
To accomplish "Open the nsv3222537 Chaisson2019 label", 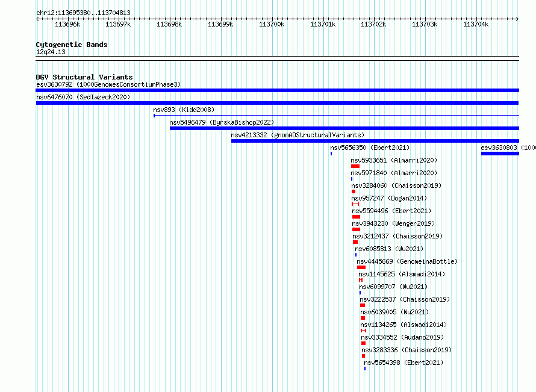I will point(405,299).
